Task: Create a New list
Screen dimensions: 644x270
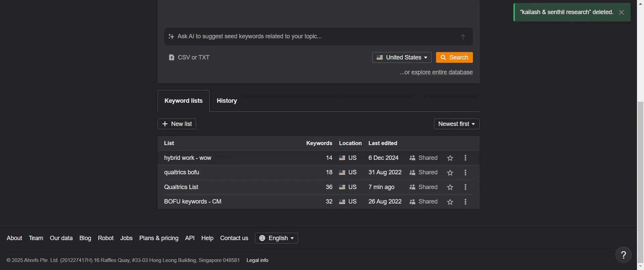Action: coord(177,124)
